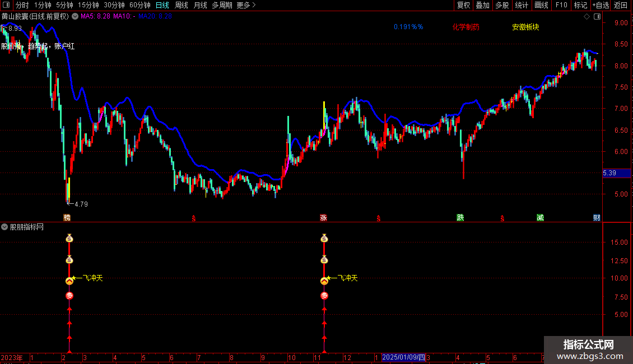
Task: Click second money bag on November signal
Action: click(x=324, y=259)
